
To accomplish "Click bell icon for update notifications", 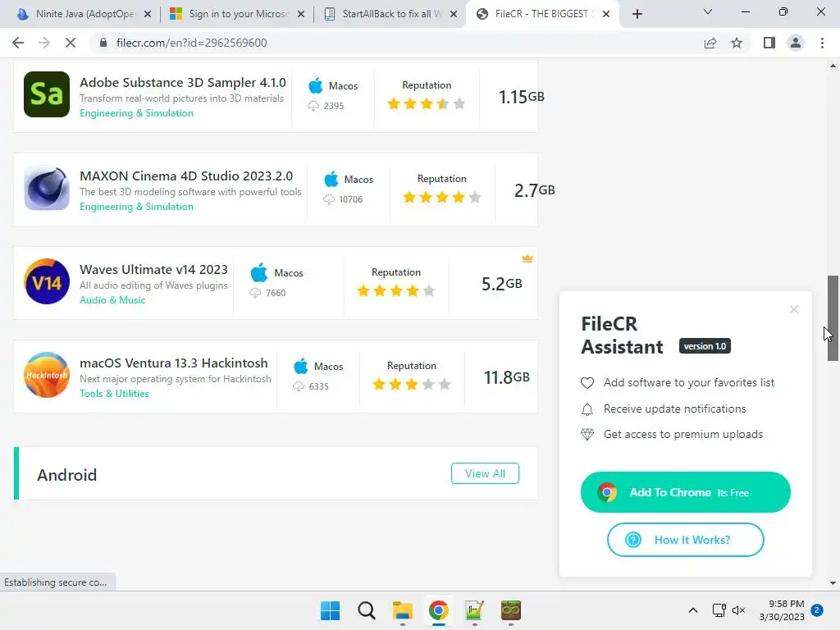I will 587,409.
